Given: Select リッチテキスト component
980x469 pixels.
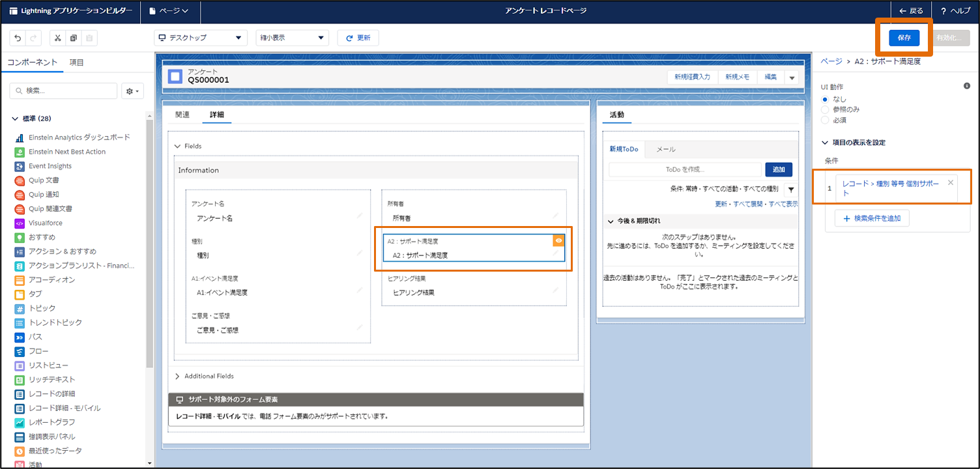Looking at the screenshot, I should [x=45, y=379].
